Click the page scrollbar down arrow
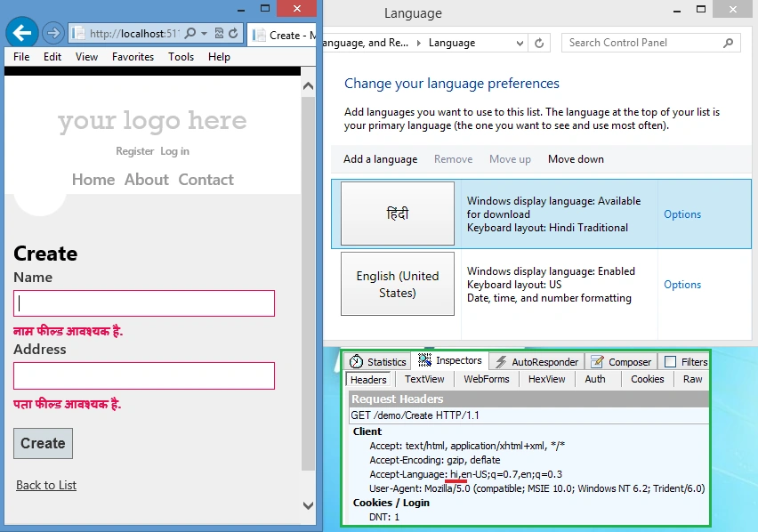Screen dimensions: 758x532 coord(308,506)
